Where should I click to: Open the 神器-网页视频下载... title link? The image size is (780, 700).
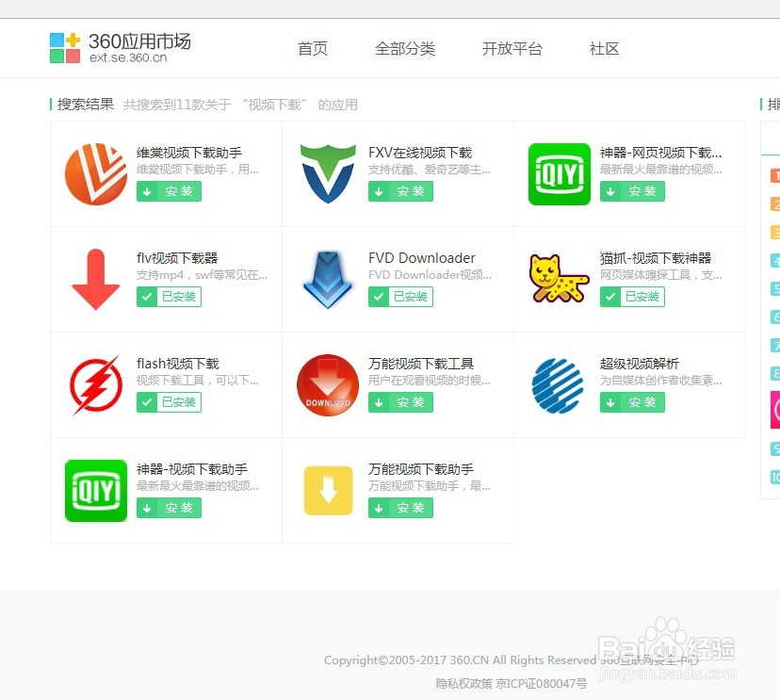661,153
